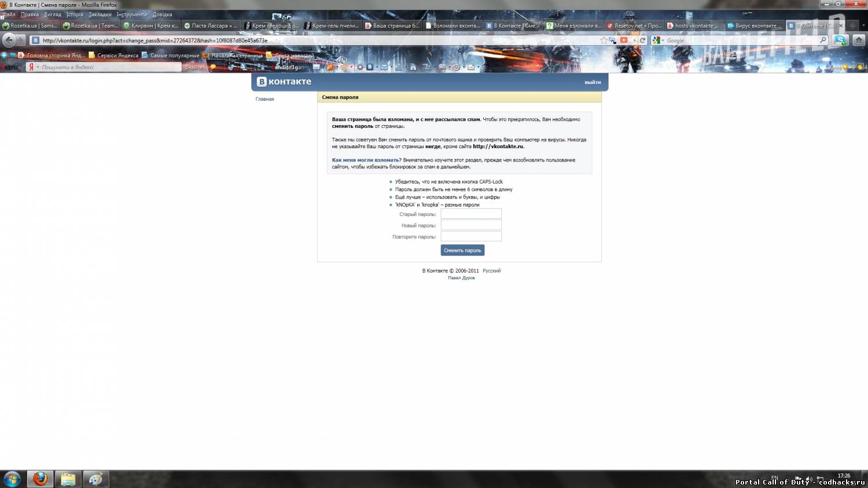The width and height of the screenshot is (868, 488).
Task: Switch to the hosts vkontakte tab
Action: coord(694,25)
